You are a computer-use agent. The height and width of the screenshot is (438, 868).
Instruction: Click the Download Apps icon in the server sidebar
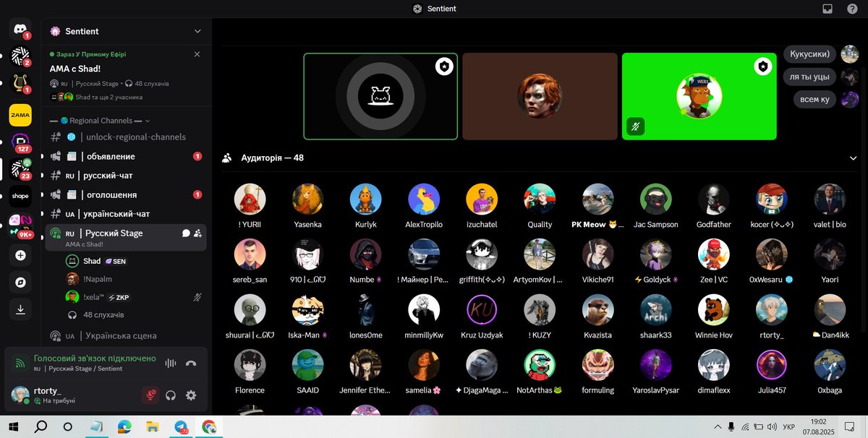(x=20, y=309)
